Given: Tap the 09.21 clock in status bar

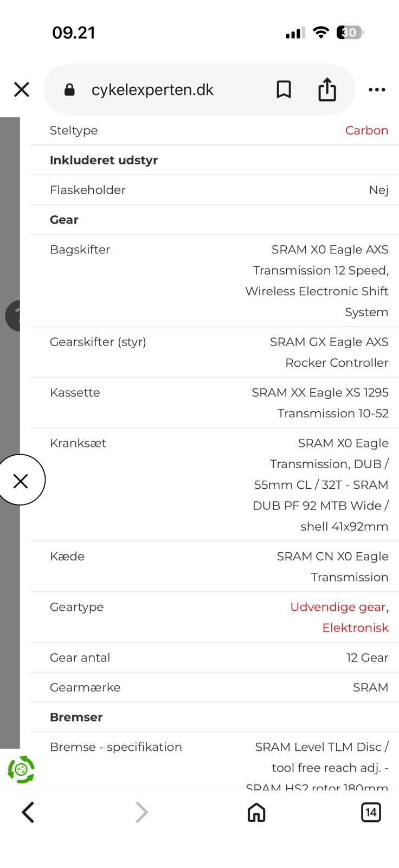Looking at the screenshot, I should point(74,33).
